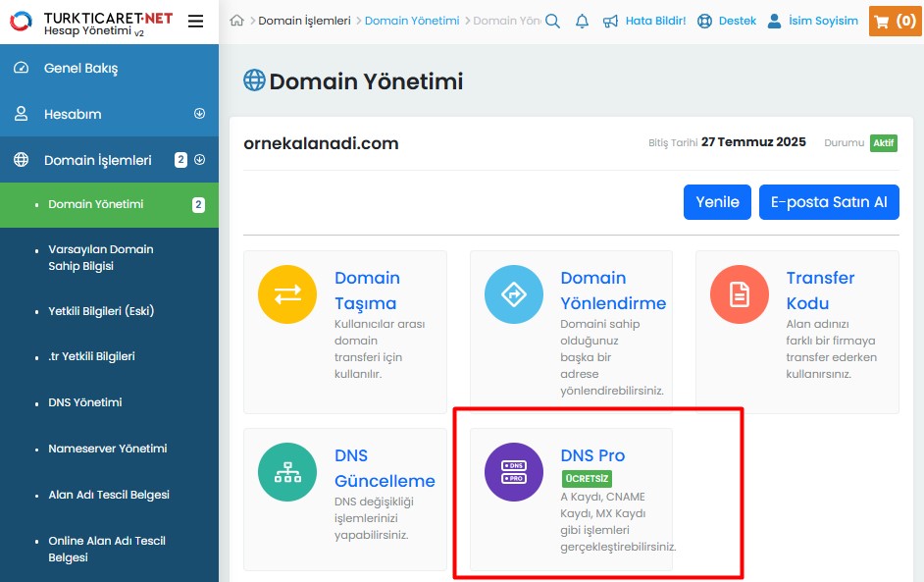This screenshot has height=582, width=924.
Task: Open notifications bell icon
Action: pyautogui.click(x=582, y=22)
